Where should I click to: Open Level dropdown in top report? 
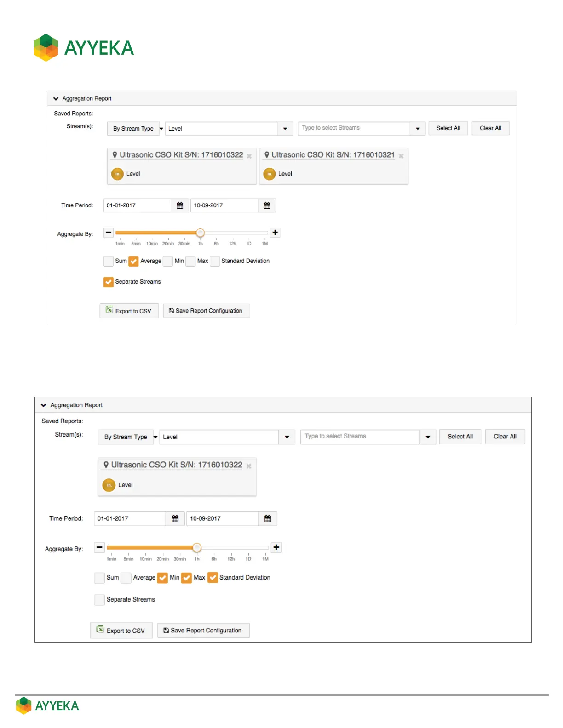click(285, 129)
